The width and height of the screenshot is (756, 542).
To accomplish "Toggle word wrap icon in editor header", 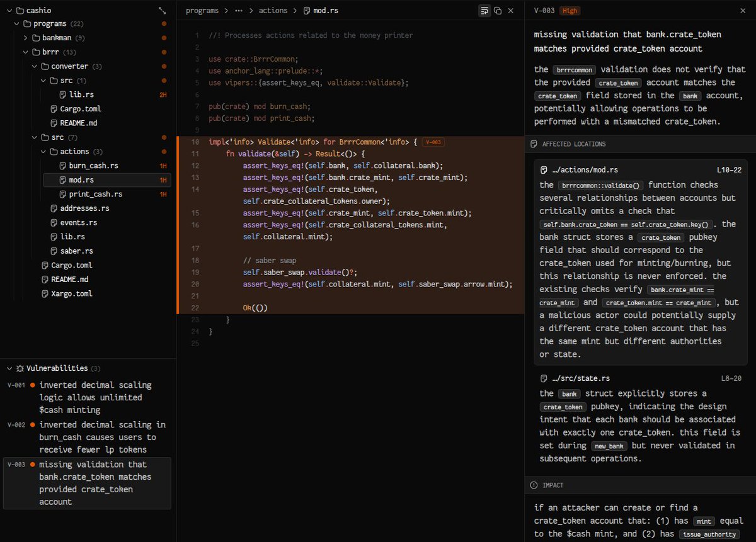I will [x=484, y=11].
